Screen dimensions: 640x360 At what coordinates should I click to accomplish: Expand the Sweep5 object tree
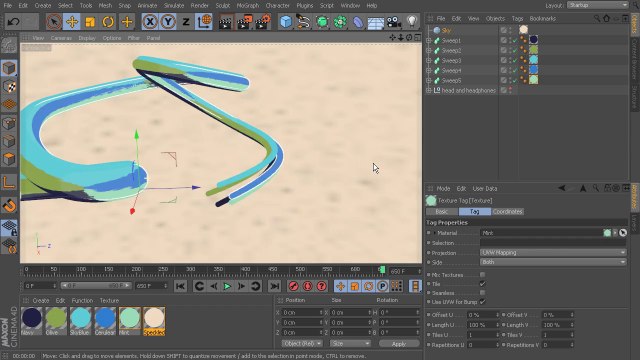click(x=429, y=80)
